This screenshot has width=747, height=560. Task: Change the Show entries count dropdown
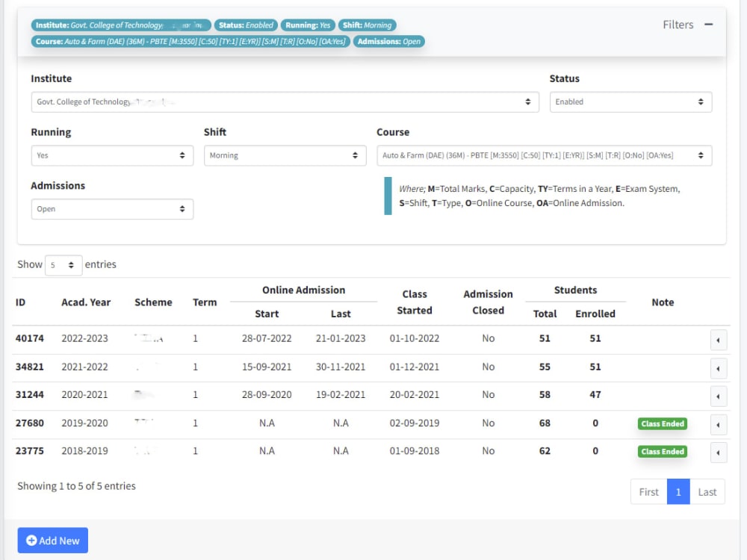click(x=63, y=265)
